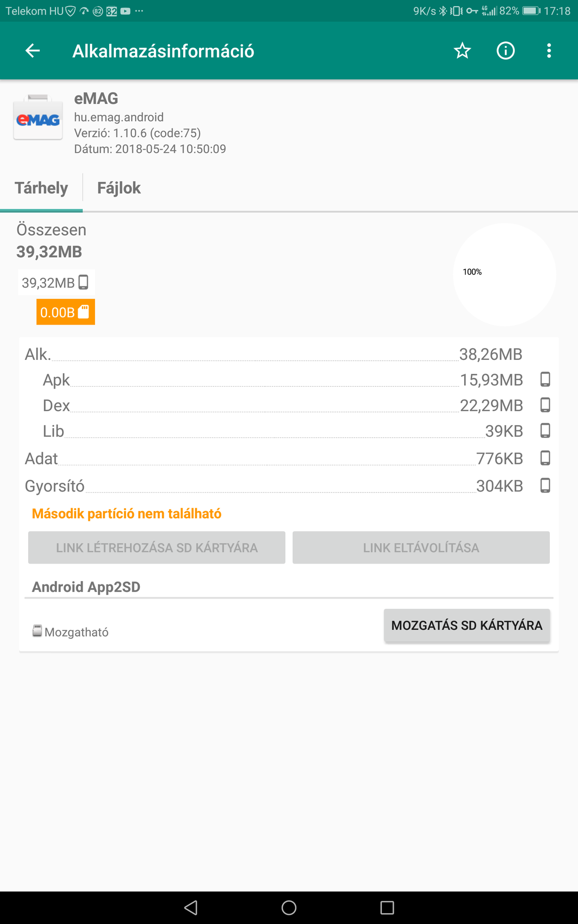Tap the 39,32MB internal storage chip

[56, 282]
